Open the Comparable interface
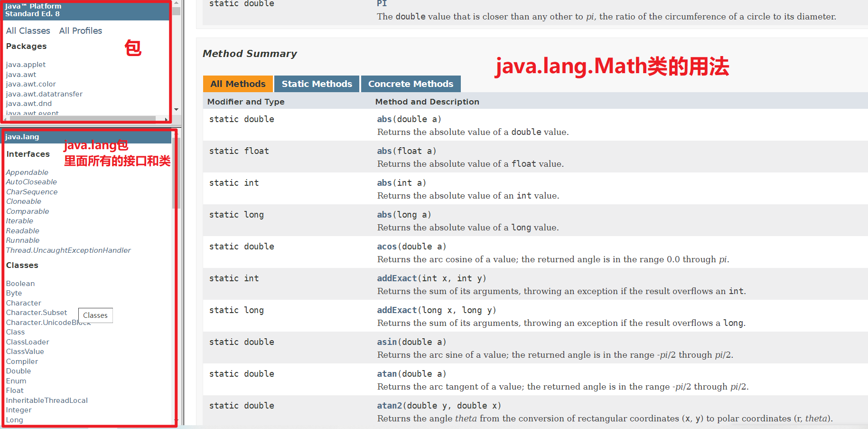The image size is (868, 429). point(28,211)
